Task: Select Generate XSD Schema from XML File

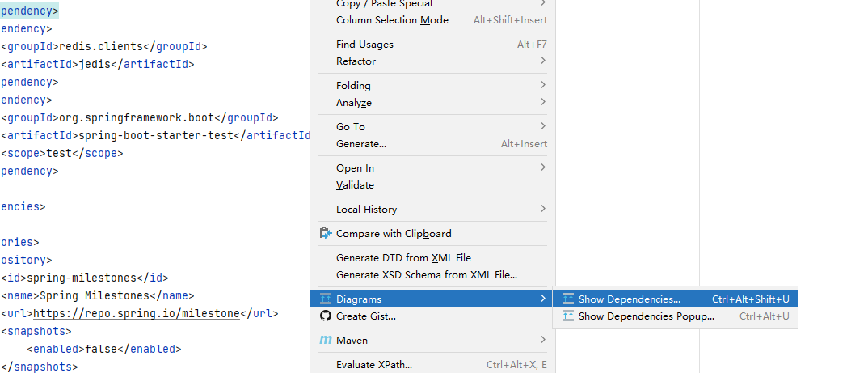Action: coord(426,275)
